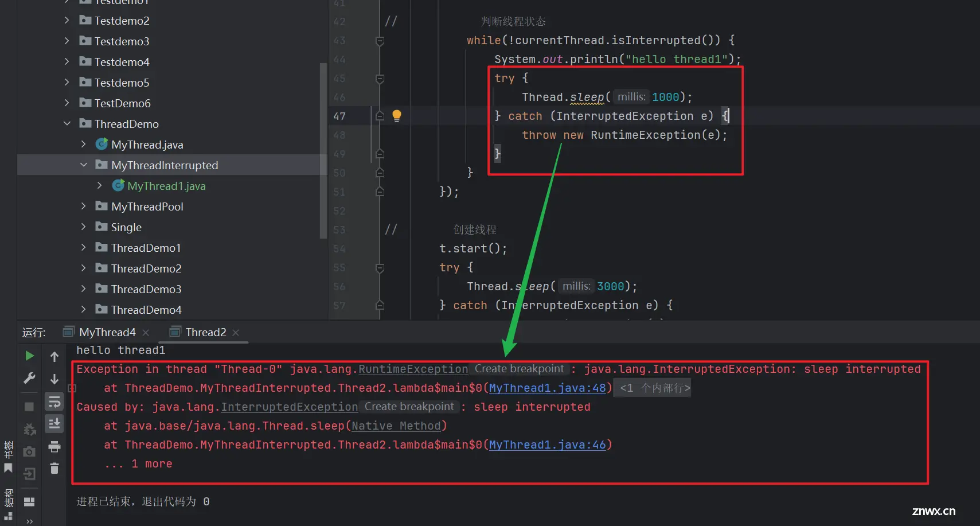
Task: Toggle scroll to end of console
Action: pos(54,424)
